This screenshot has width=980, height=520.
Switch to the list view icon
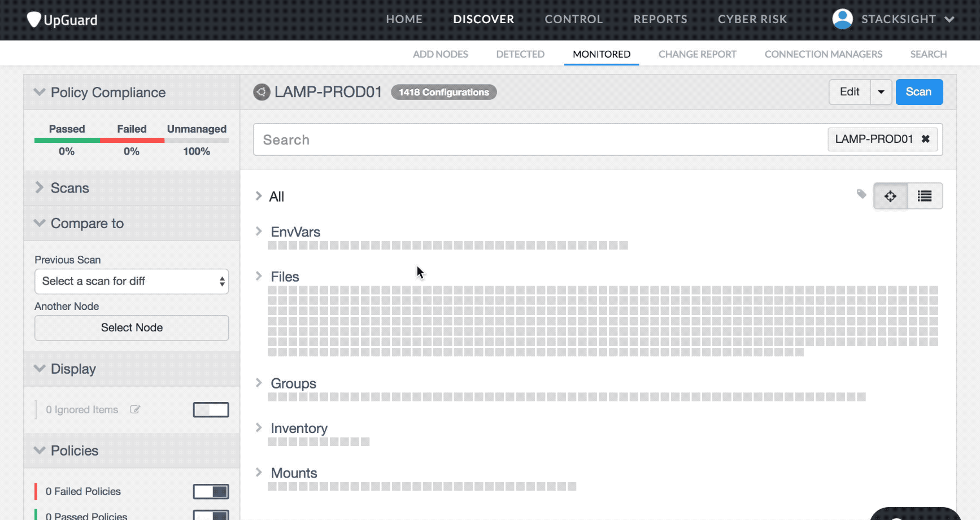click(925, 196)
